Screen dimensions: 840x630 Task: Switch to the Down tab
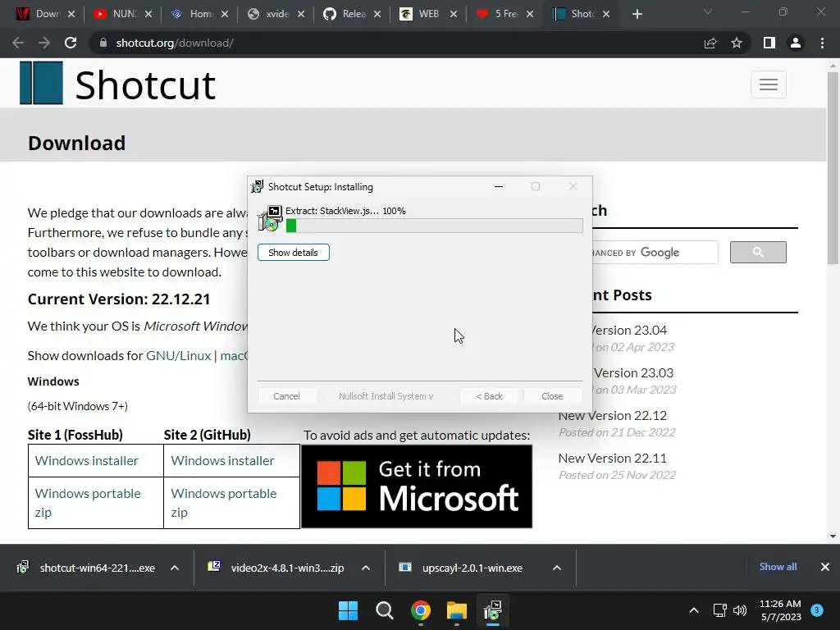tap(47, 14)
